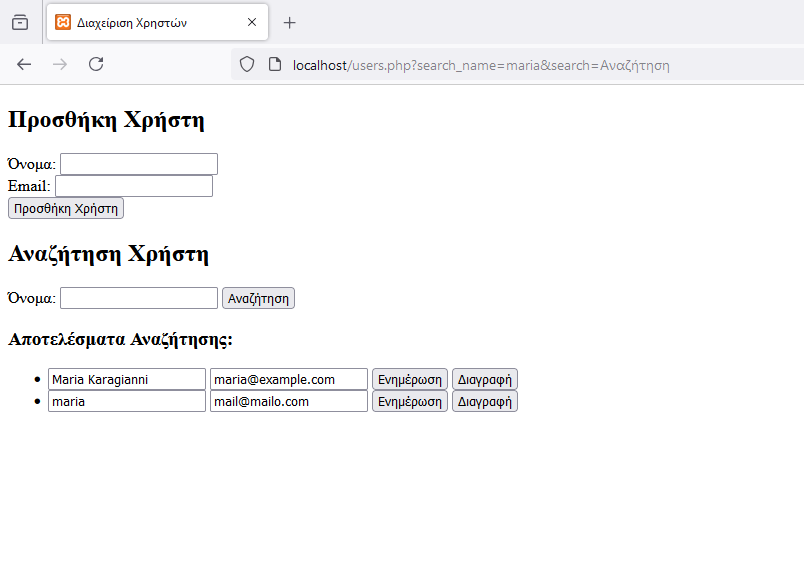The width and height of the screenshot is (804, 581).
Task: Click the page info icon in address bar
Action: click(274, 65)
